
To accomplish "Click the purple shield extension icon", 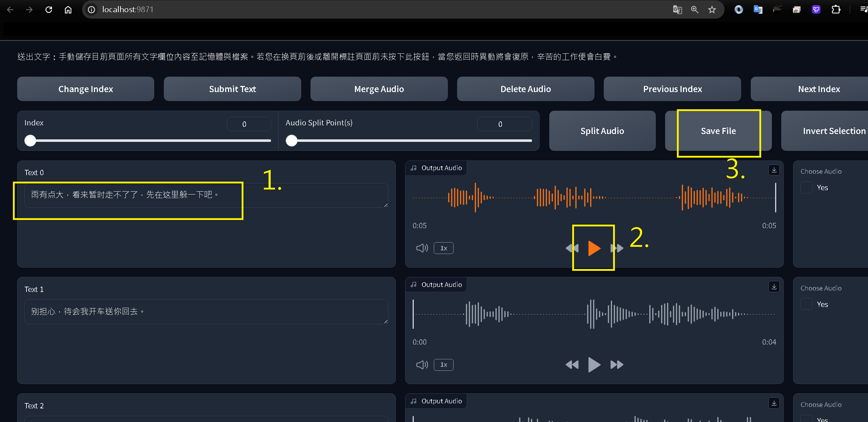I will point(816,10).
